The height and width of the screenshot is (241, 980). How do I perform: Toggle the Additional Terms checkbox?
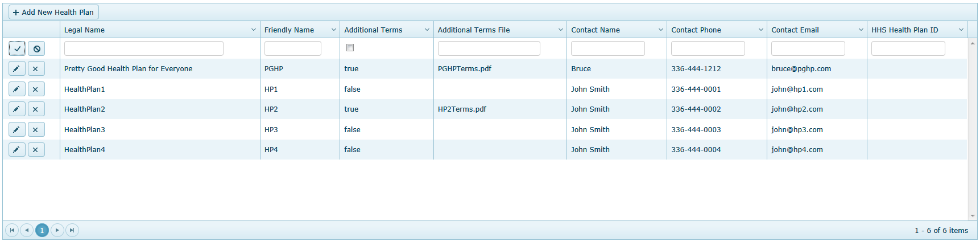(x=350, y=48)
